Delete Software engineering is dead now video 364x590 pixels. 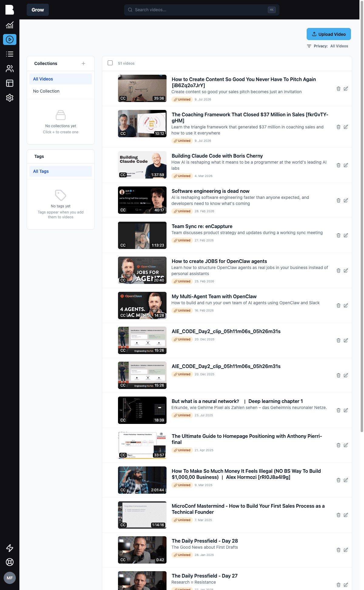tap(339, 200)
